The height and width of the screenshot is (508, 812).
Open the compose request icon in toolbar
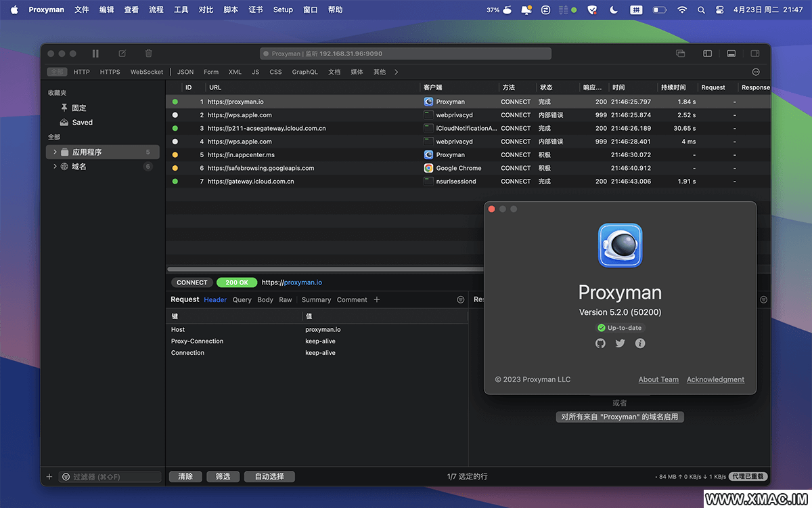122,54
